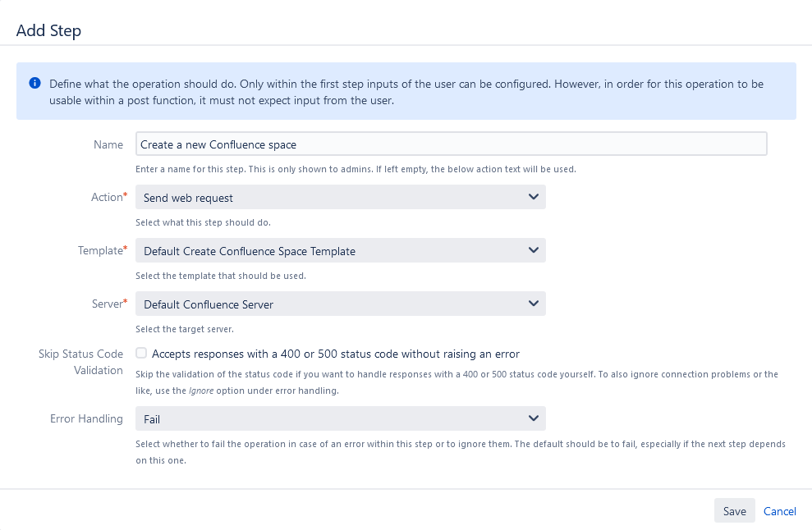
Task: Click the 'Error Handling' field label
Action: pos(86,418)
